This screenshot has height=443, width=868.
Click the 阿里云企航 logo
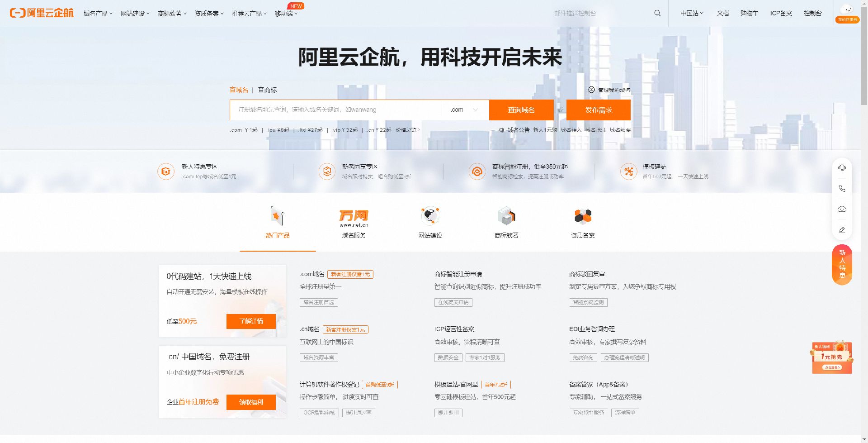pos(42,13)
